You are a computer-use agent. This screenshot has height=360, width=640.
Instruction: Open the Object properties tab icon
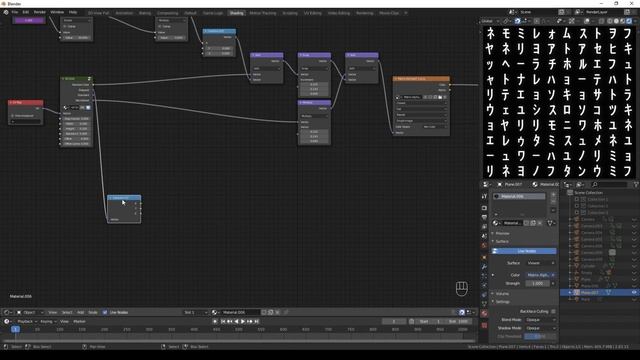484,257
